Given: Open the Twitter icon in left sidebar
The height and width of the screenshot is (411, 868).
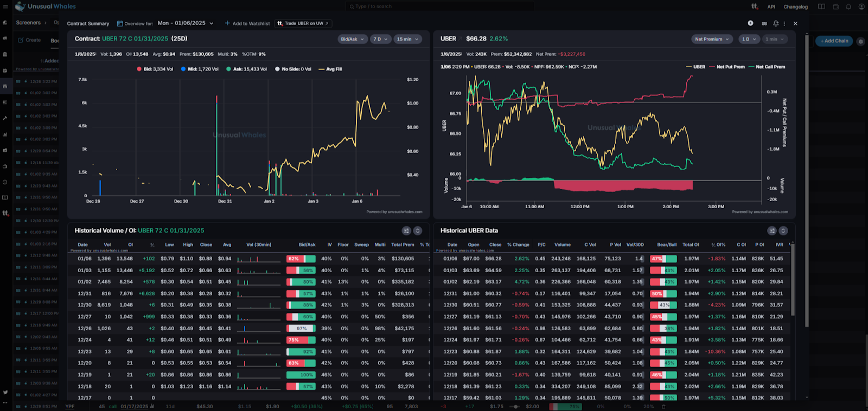Looking at the screenshot, I should click(5, 392).
